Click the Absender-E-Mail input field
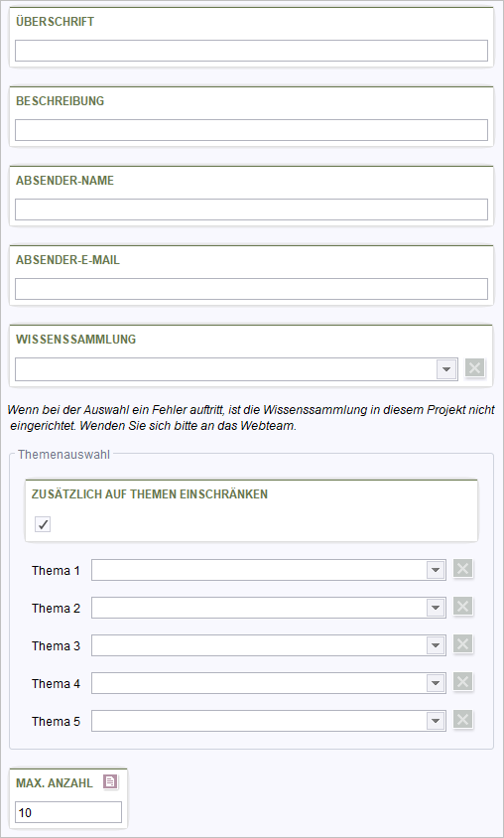The height and width of the screenshot is (838, 504). (x=251, y=289)
